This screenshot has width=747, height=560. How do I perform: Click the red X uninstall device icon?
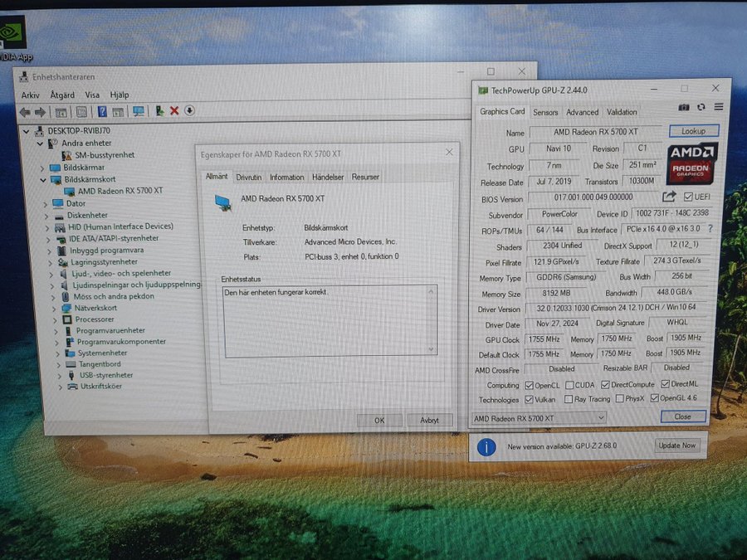coord(174,111)
